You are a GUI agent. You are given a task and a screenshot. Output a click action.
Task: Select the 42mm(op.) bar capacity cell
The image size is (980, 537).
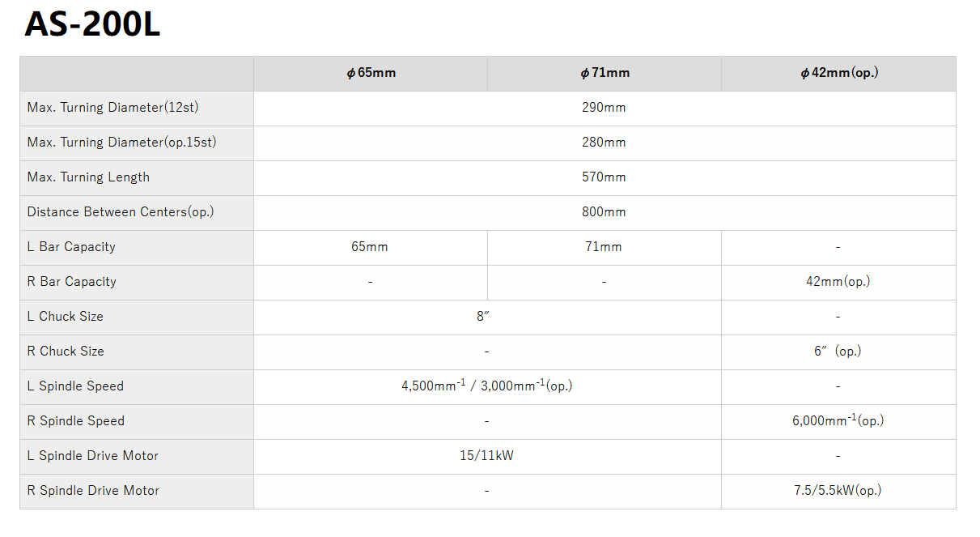pyautogui.click(x=838, y=282)
